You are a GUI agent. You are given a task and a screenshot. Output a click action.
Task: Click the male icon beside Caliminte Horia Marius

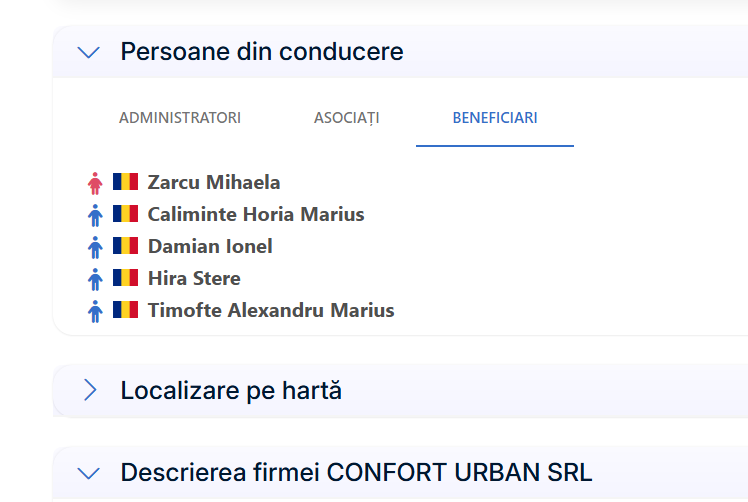95,215
